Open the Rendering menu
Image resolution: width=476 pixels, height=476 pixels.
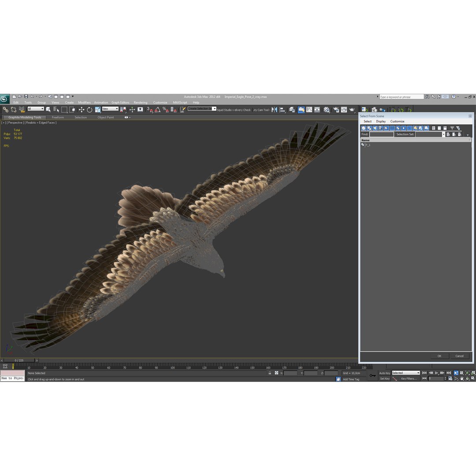[x=140, y=102]
